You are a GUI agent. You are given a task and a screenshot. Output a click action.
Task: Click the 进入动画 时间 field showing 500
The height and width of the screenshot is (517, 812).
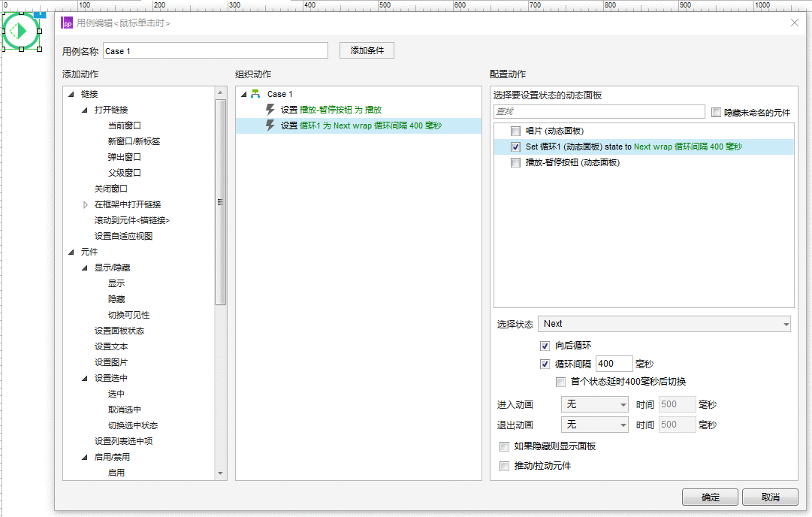click(x=678, y=404)
